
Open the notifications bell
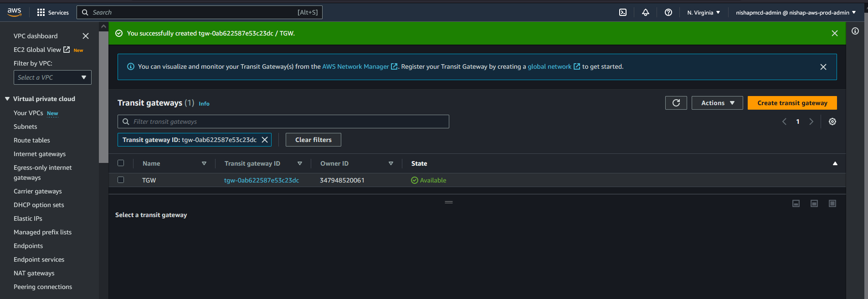click(645, 12)
